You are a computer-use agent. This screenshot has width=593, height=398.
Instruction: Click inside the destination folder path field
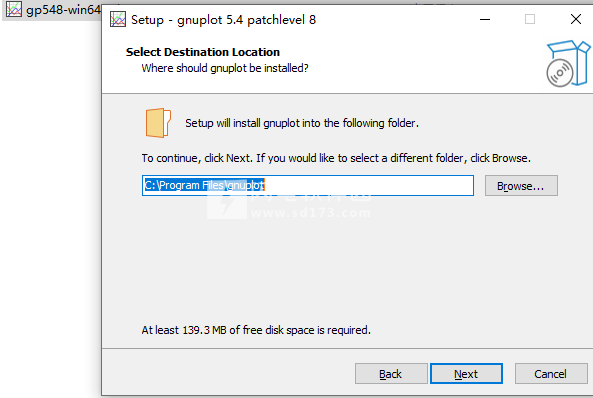tap(308, 185)
